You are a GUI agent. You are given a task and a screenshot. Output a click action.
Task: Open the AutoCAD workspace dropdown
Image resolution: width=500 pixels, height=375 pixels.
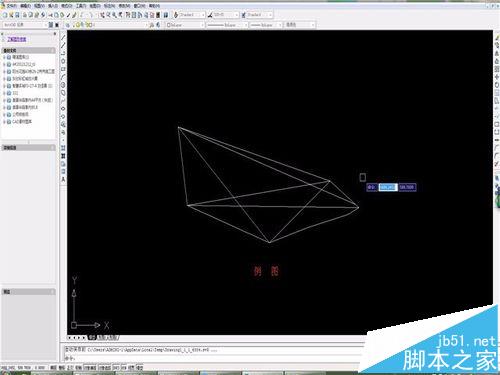(x=25, y=25)
